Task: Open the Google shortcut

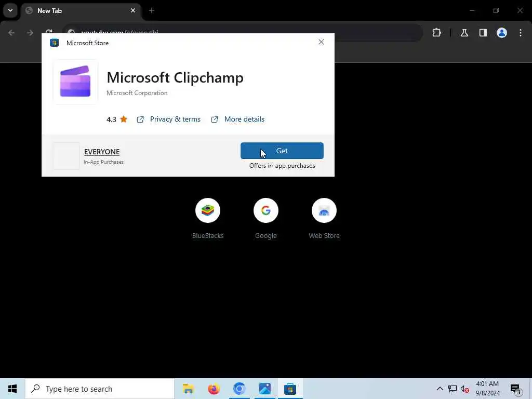Action: click(266, 218)
